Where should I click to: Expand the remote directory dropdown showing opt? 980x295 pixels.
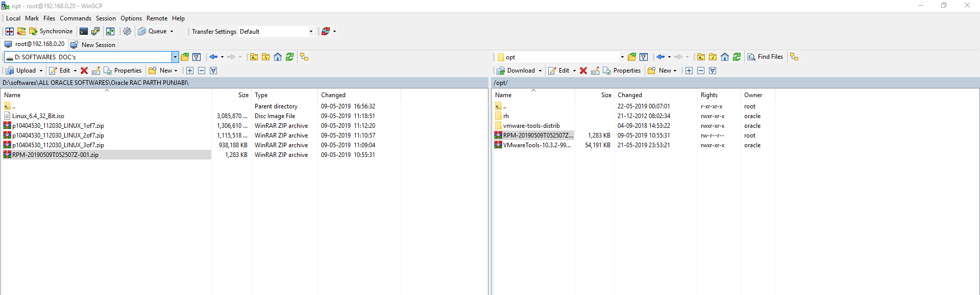tap(622, 57)
